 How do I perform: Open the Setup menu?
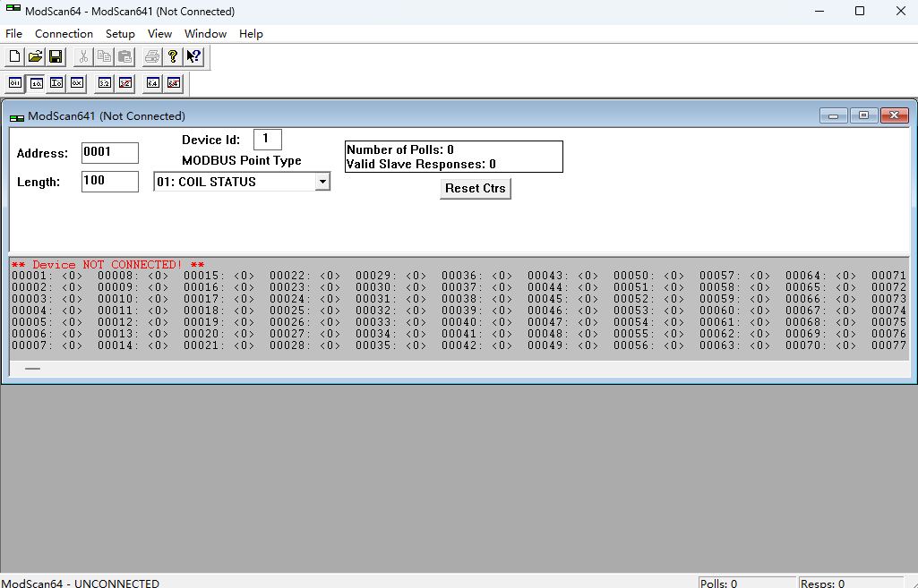[120, 34]
